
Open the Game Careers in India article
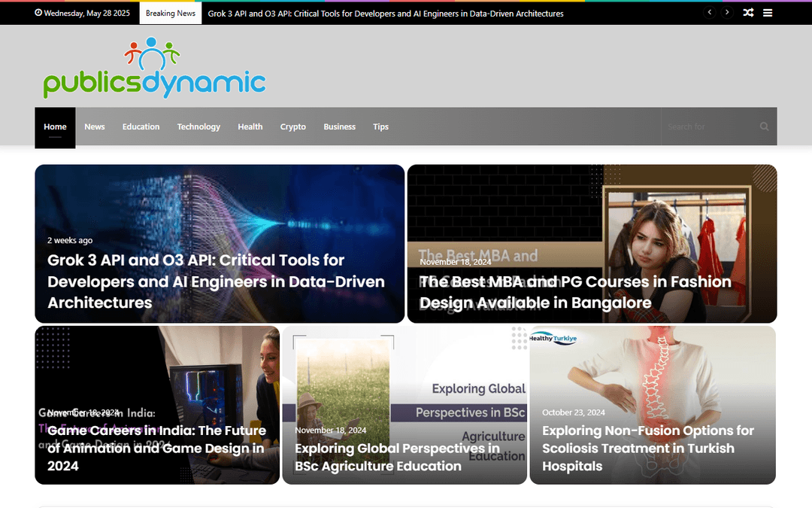156,448
